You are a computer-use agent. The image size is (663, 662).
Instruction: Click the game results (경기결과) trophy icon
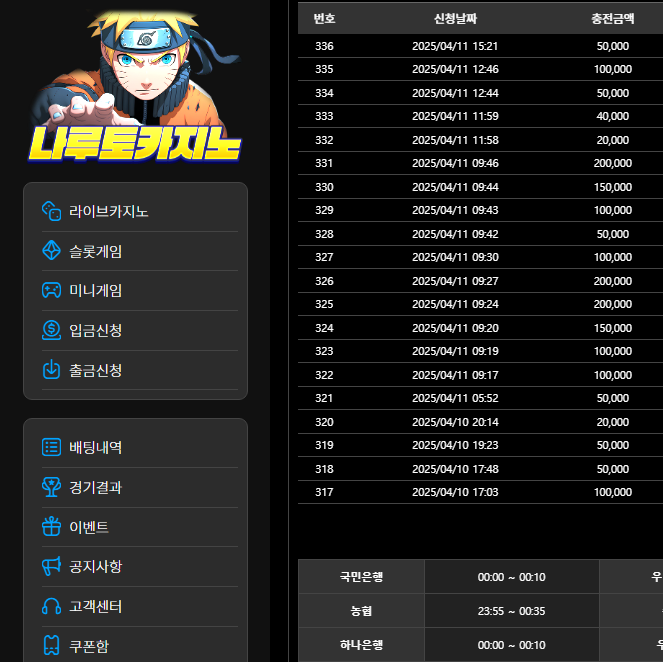[51, 487]
